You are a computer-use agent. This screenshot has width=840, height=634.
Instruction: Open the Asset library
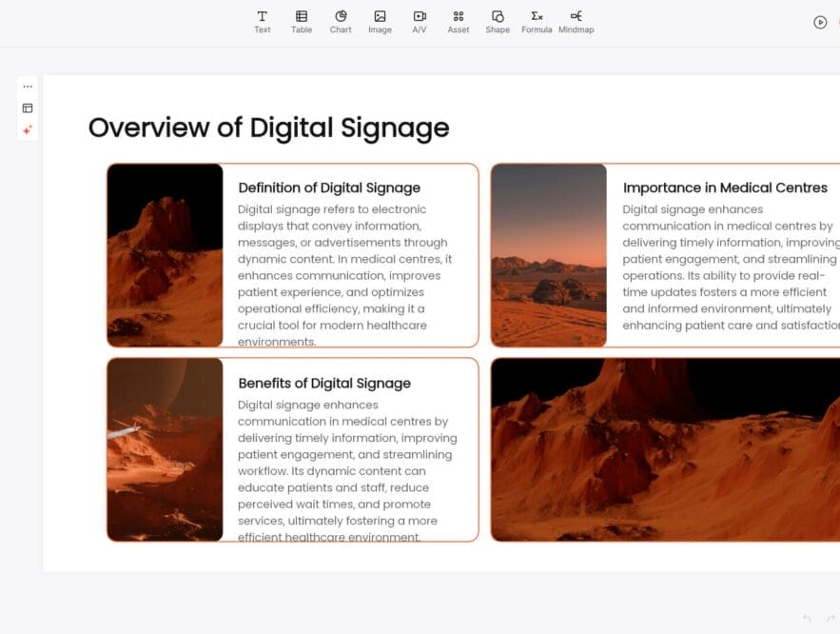[459, 21]
